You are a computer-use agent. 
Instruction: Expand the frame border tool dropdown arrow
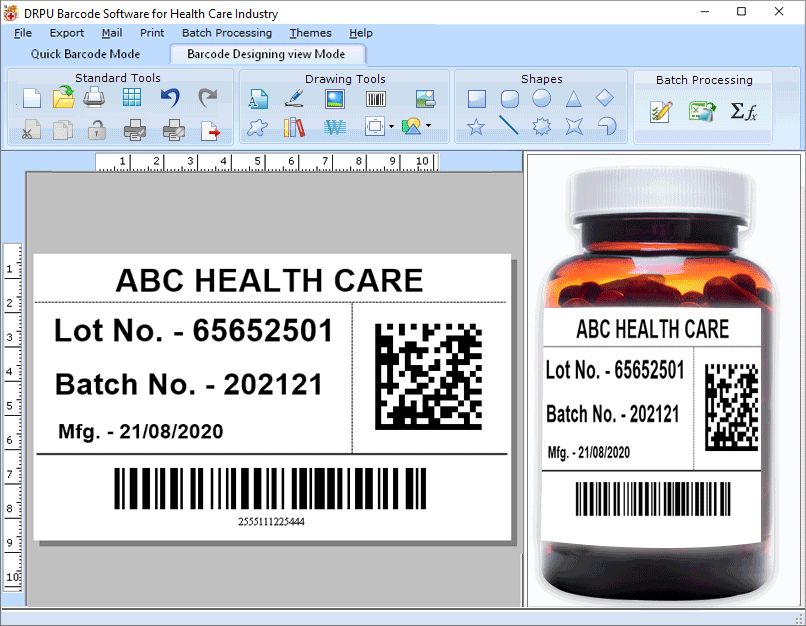(392, 126)
